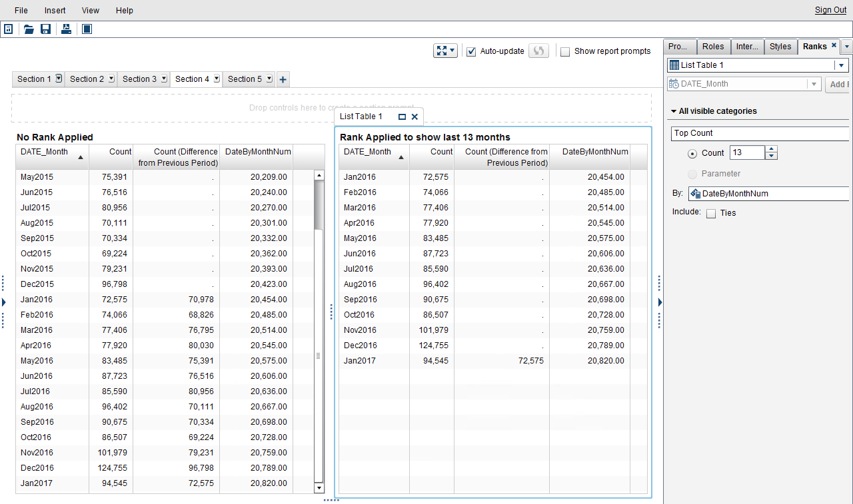
Task: Uncheck the Auto-update checkbox
Action: (x=471, y=51)
